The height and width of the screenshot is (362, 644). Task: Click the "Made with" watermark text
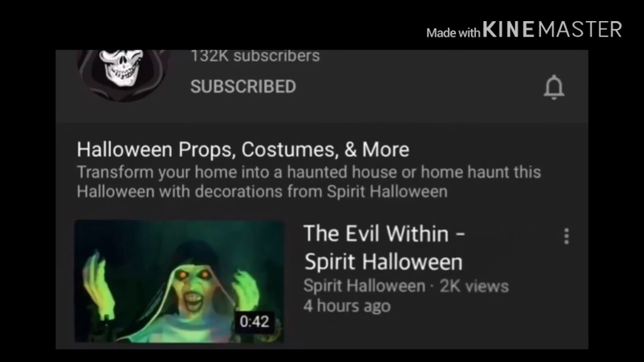tap(453, 33)
